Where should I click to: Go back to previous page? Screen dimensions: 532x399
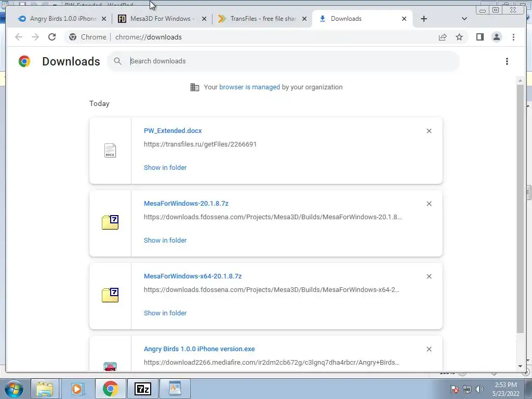pyautogui.click(x=19, y=37)
